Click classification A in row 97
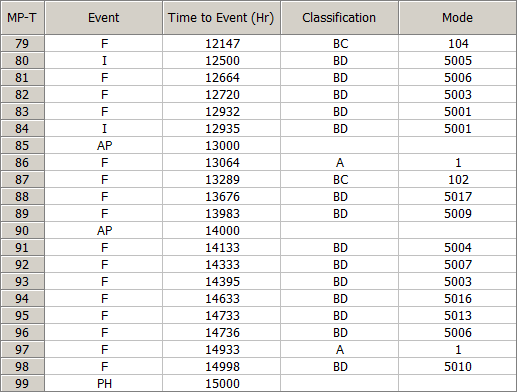Viewport: 517px width, 392px height. click(339, 350)
